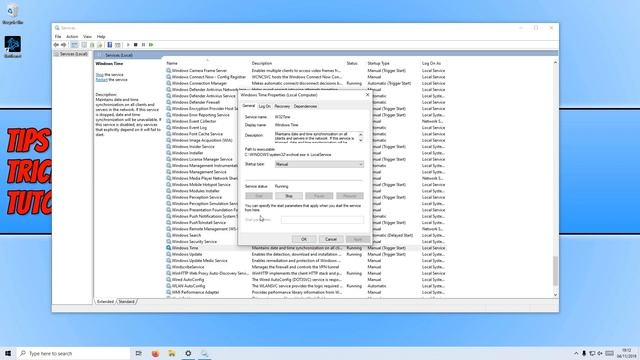Click the Stop Service square icon
This screenshot has width=640, height=360.
coord(136,45)
